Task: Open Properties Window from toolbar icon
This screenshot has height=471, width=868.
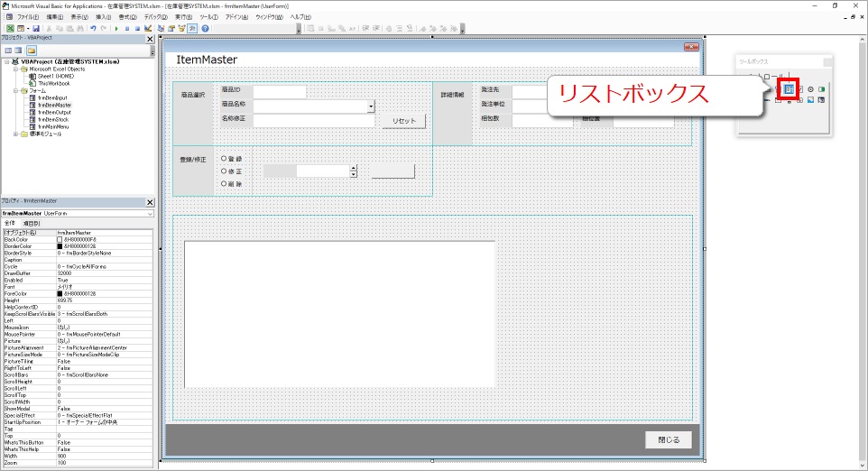Action: [x=171, y=28]
